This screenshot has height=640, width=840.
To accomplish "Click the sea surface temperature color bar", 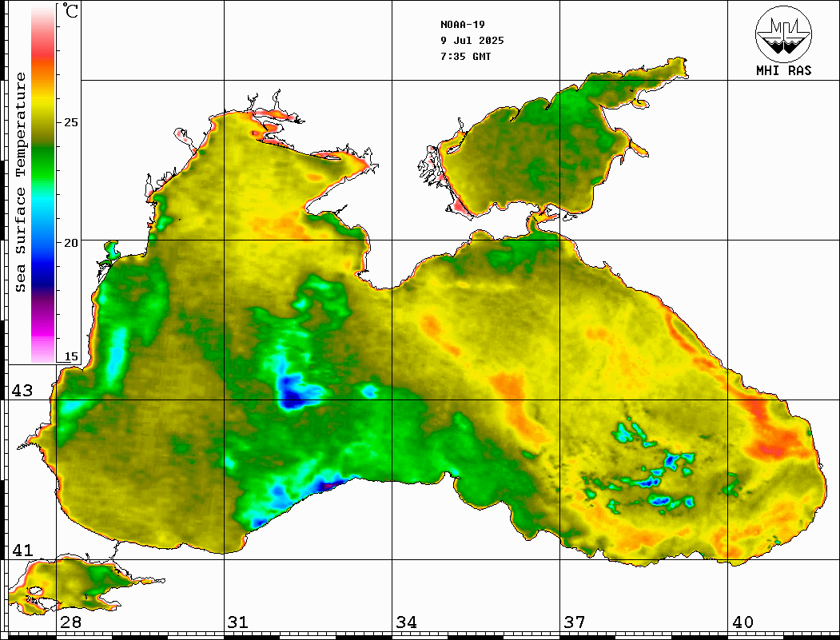I will click(43, 184).
